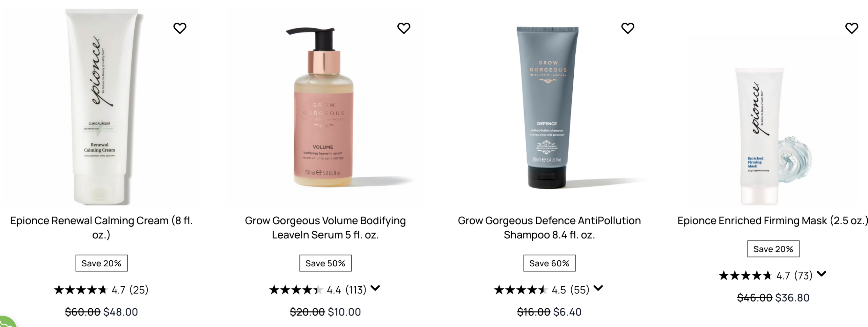The height and width of the screenshot is (327, 868).
Task: Open the green chat widget icon
Action: 7,322
